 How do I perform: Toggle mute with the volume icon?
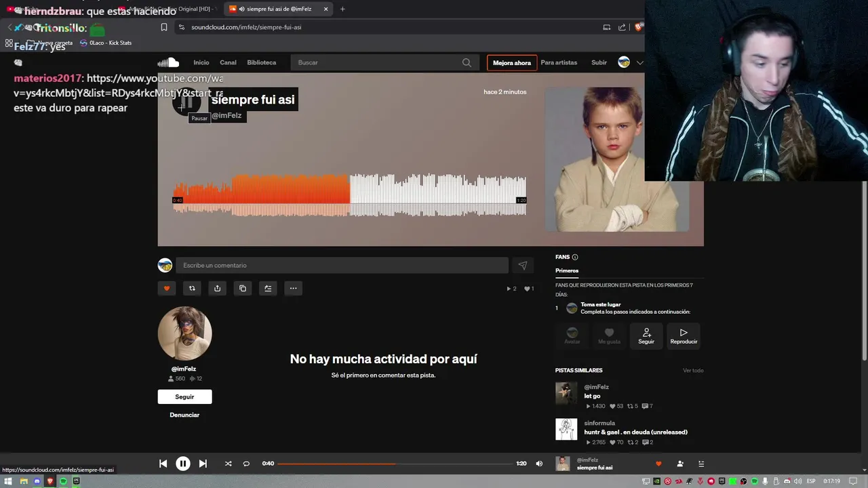[x=539, y=464]
